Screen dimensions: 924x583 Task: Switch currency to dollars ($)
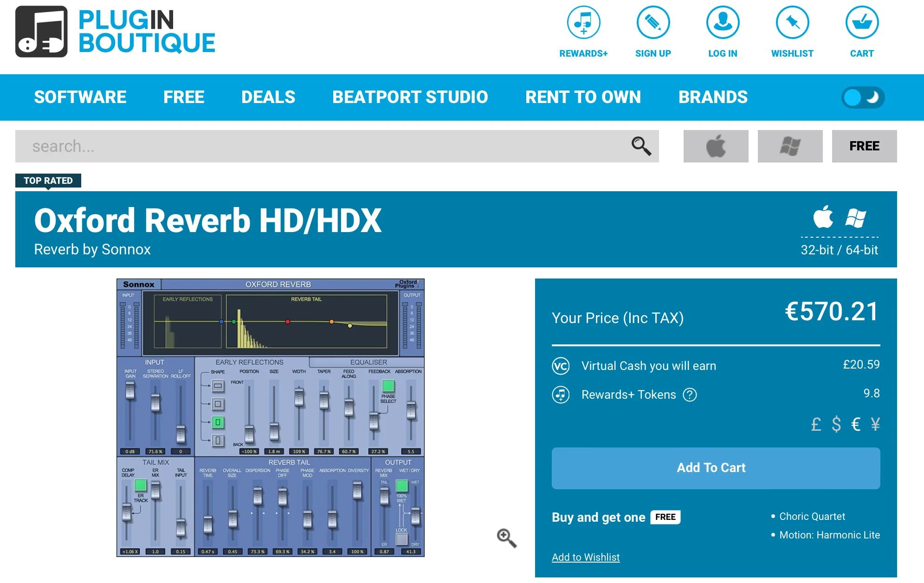[836, 424]
